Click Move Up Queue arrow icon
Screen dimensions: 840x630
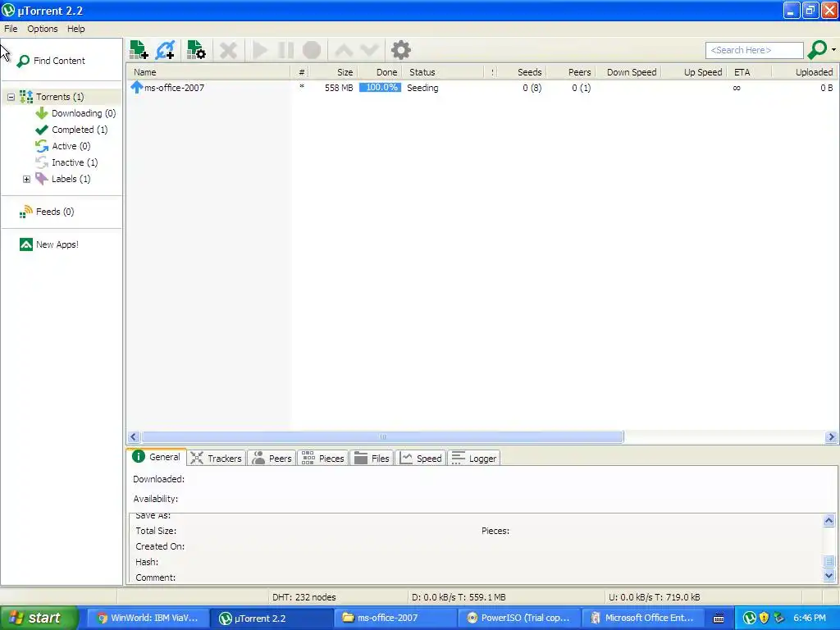pos(344,50)
